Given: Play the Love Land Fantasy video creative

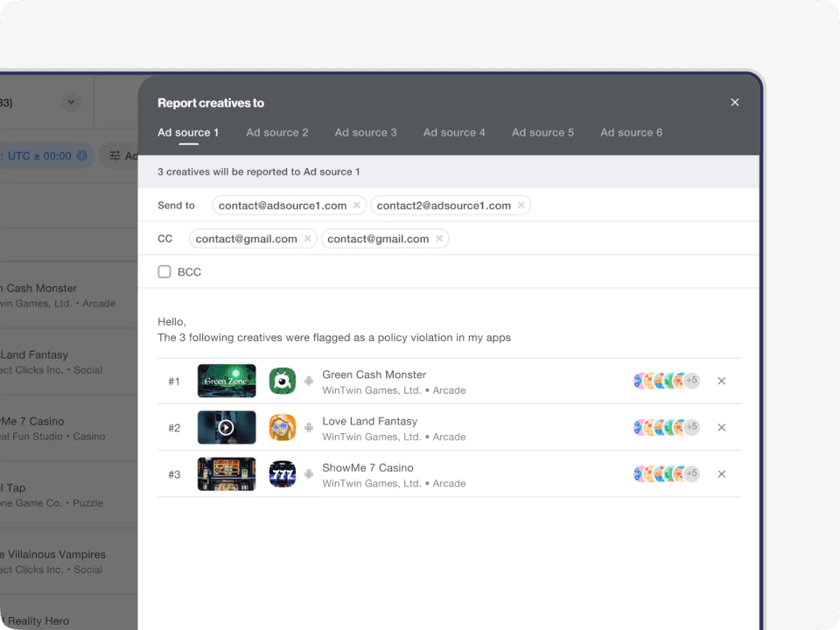Looking at the screenshot, I should click(227, 428).
